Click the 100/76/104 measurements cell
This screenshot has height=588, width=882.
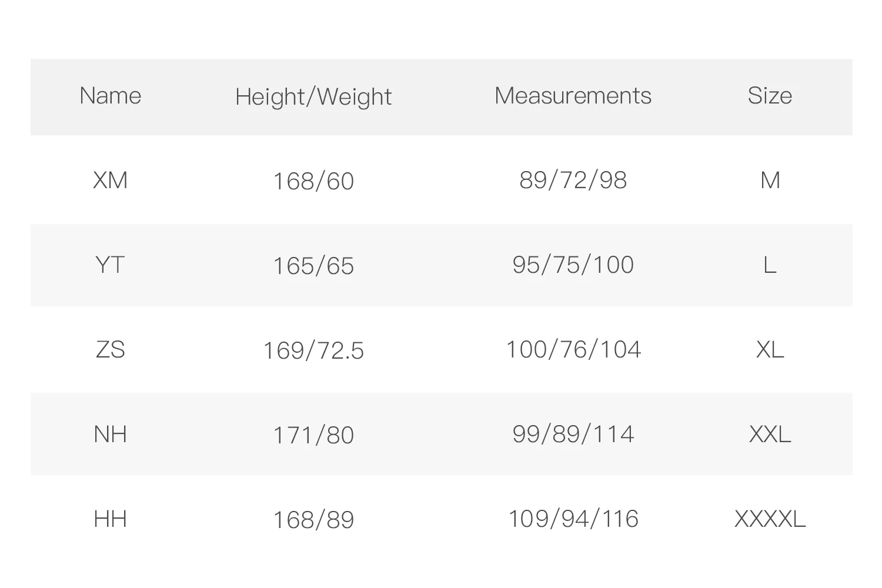click(x=573, y=350)
